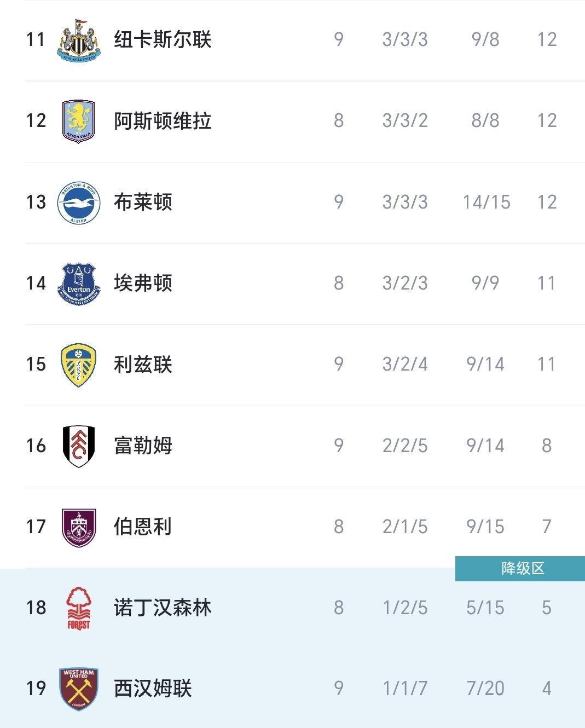This screenshot has height=728, width=585.
Task: Tap the 伯恩利 team name
Action: tap(143, 527)
